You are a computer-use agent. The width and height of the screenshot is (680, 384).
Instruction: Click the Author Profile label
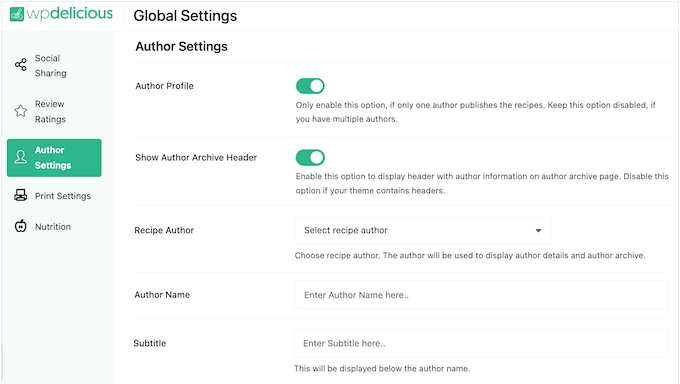[x=164, y=86]
